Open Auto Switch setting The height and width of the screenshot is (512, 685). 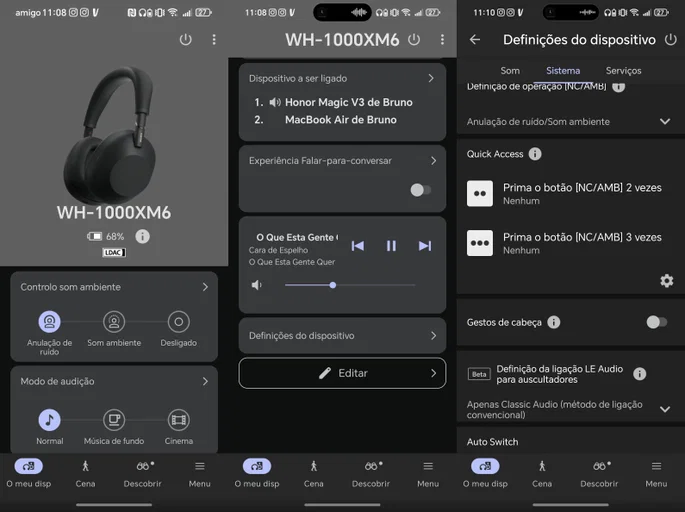click(492, 442)
